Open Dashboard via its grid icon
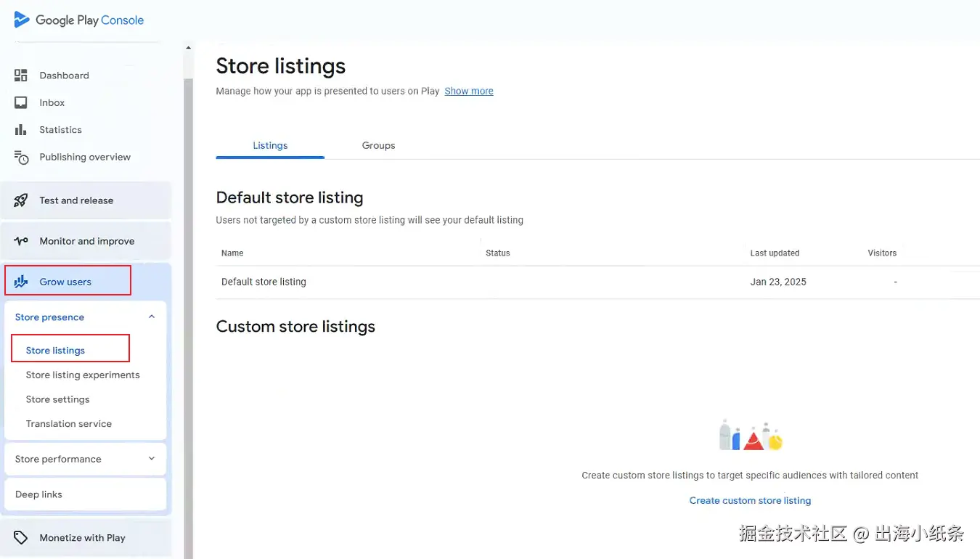 click(x=21, y=76)
